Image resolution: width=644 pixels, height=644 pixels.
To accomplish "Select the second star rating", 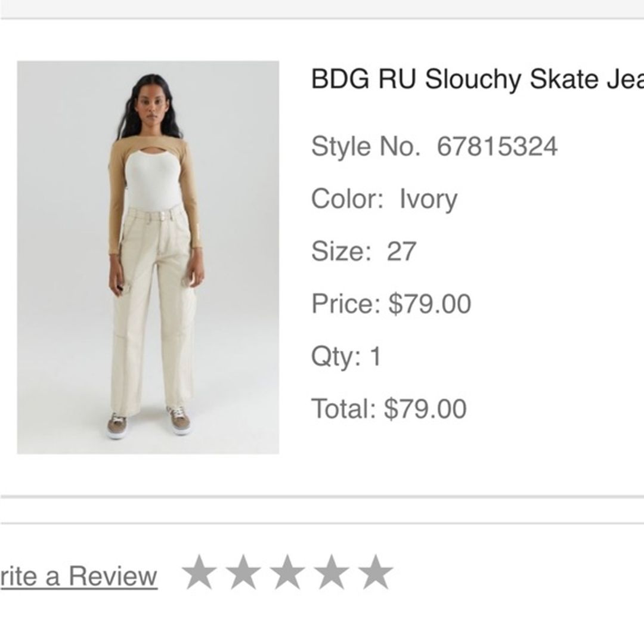I will click(244, 572).
